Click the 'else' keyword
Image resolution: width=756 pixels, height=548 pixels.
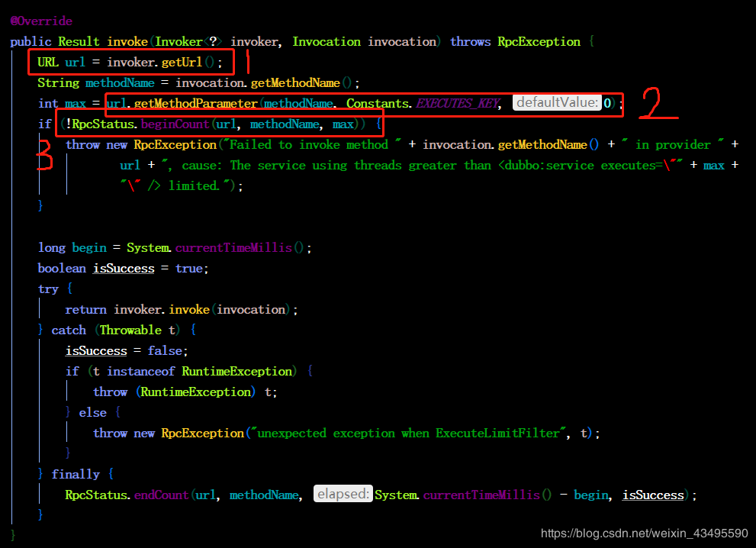92,412
